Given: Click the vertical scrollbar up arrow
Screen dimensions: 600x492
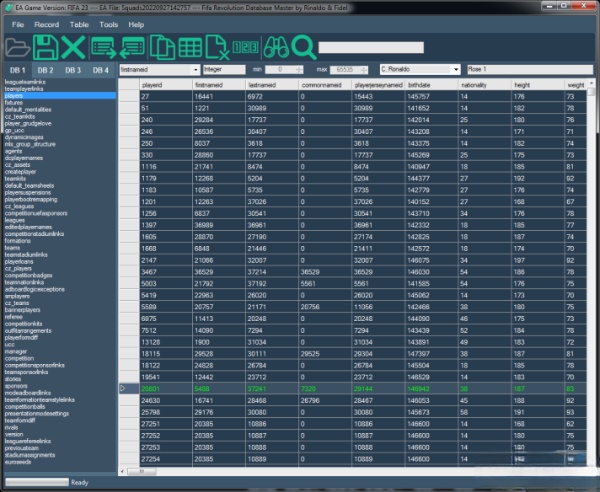Looking at the screenshot, I should [591, 83].
